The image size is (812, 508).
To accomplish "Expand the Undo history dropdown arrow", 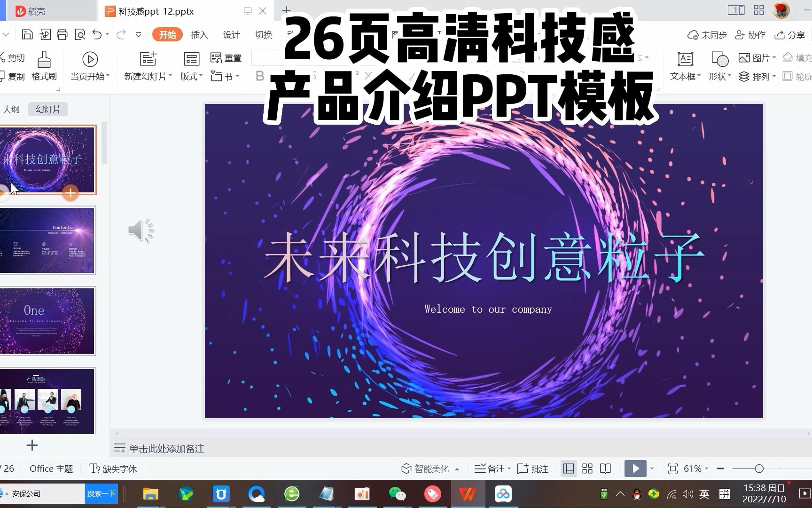I will pos(108,34).
